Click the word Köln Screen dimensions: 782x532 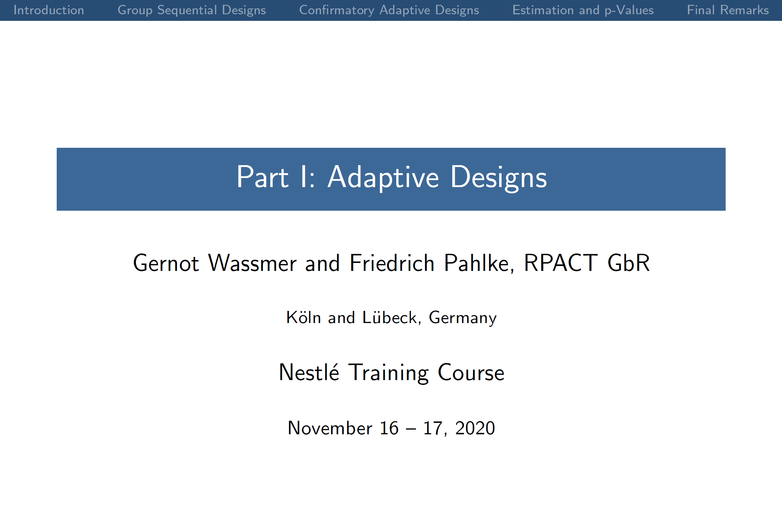click(x=303, y=318)
